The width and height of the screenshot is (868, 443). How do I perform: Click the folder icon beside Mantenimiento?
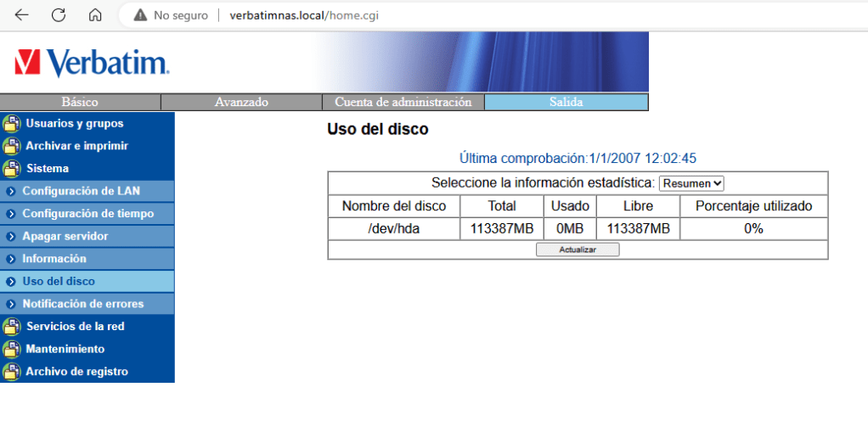pyautogui.click(x=11, y=349)
